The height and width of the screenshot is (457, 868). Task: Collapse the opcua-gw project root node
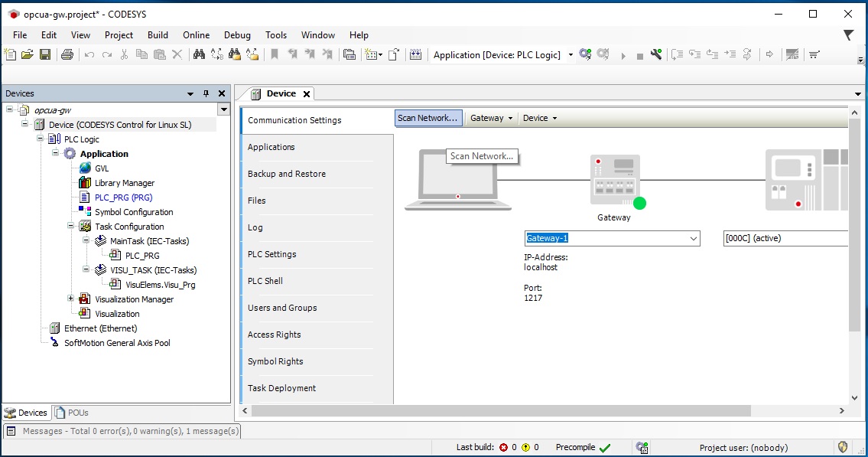pos(10,109)
